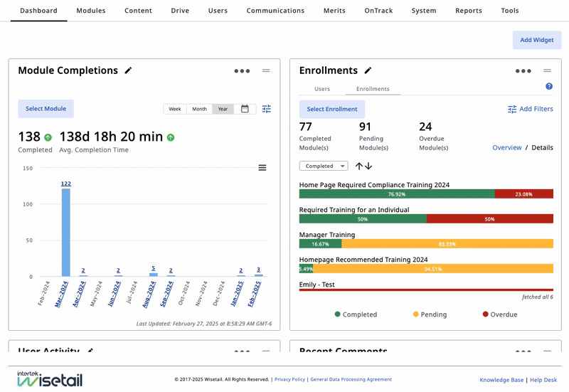Viewport: 569px width, 392px height.
Task: Click the pencil icon beside Module Completions
Action: tap(128, 70)
